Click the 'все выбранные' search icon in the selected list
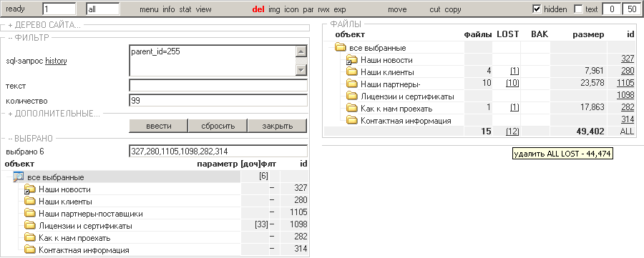Viewport: 644px width, 258px height. (x=19, y=177)
